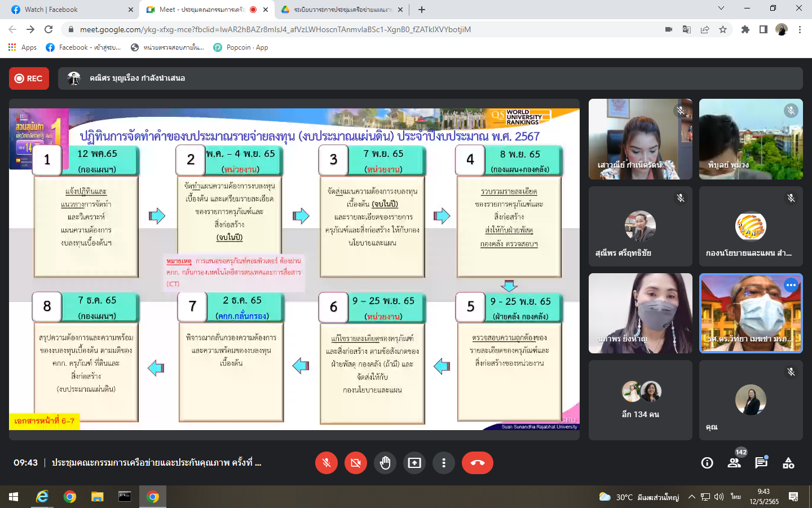This screenshot has height=508, width=812.
Task: Toggle microphone mute button
Action: 326,463
